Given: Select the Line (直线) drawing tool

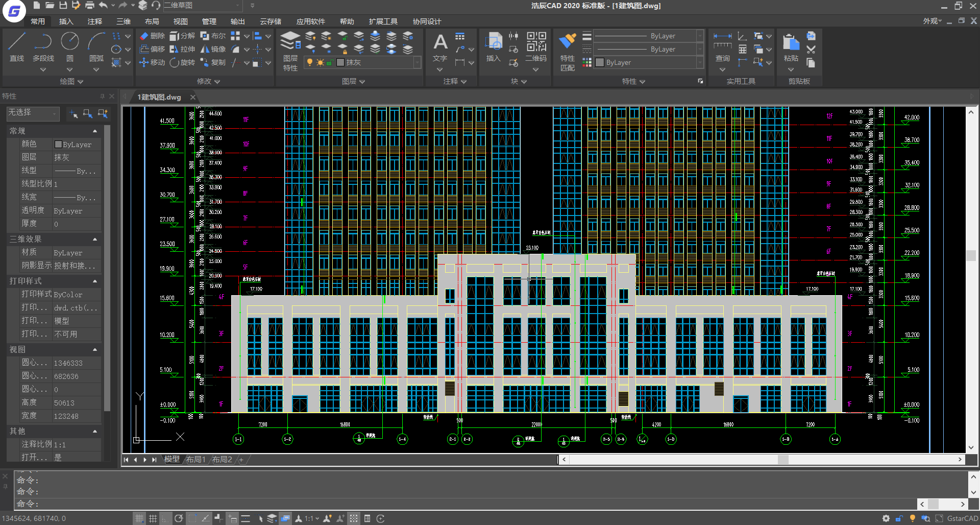Looking at the screenshot, I should click(x=17, y=46).
